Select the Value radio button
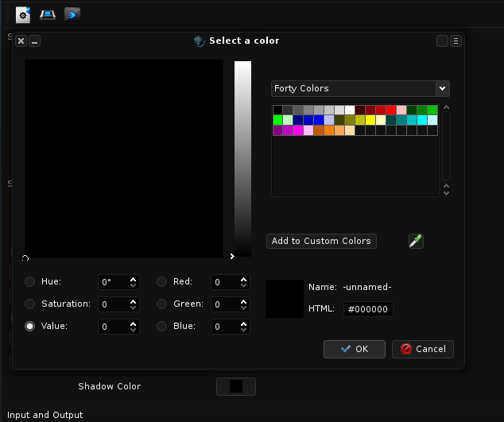504x422 pixels. (30, 326)
